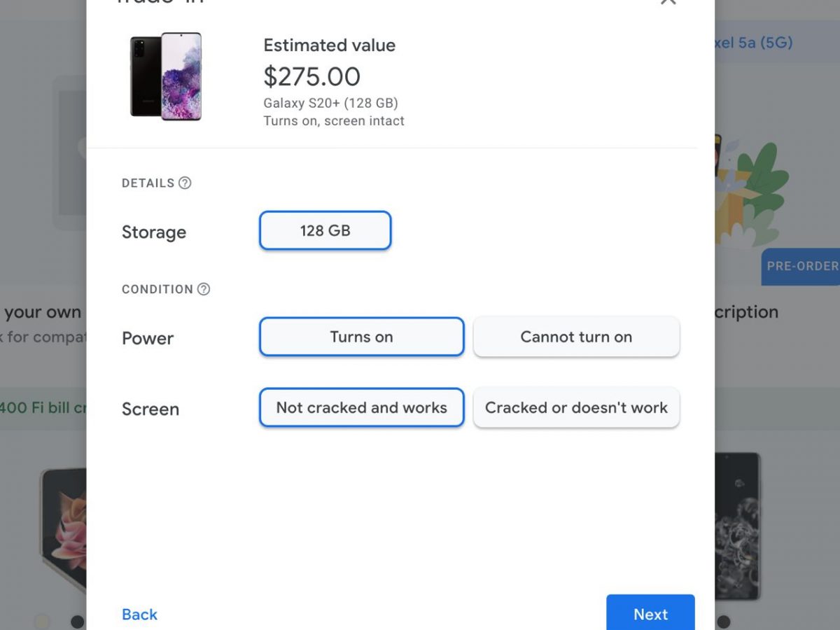
Task: Choose "Cracked or doesn't work" screen option
Action: coord(576,407)
